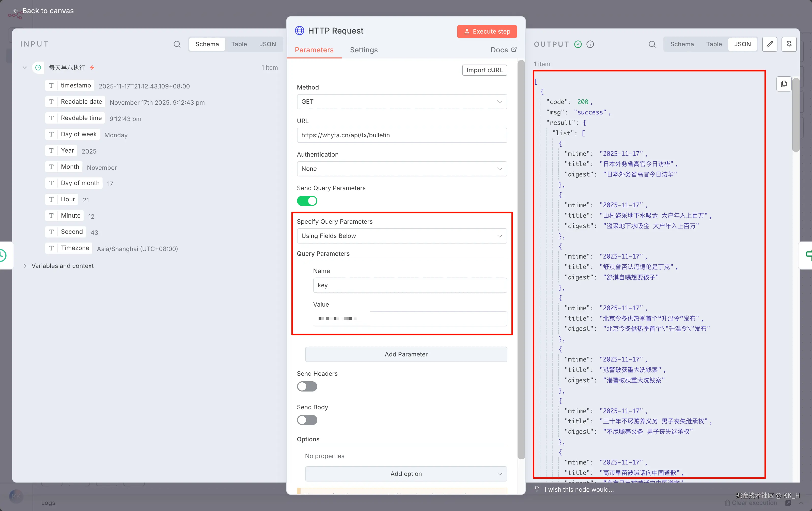
Task: Click the output info circle icon
Action: (x=590, y=44)
